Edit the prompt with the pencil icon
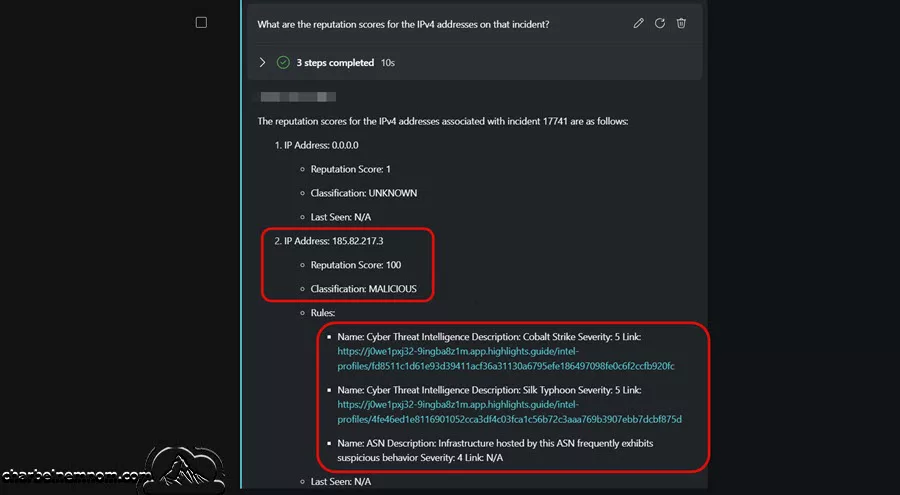 click(638, 24)
